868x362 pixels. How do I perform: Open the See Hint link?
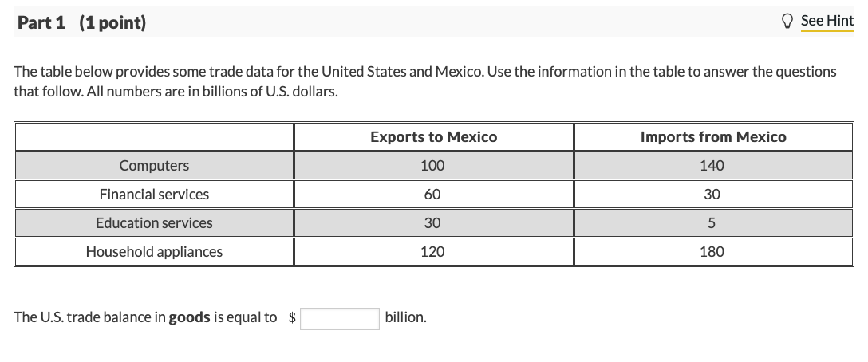click(x=827, y=21)
